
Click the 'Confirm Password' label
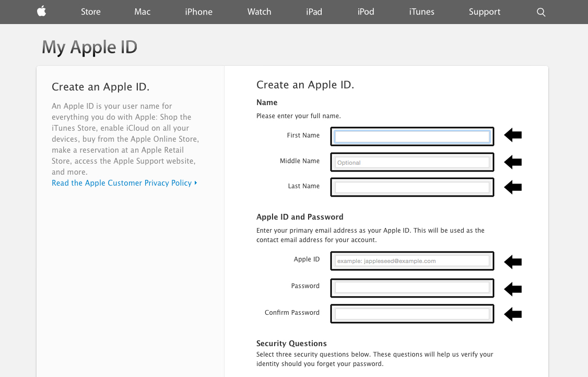pyautogui.click(x=292, y=312)
